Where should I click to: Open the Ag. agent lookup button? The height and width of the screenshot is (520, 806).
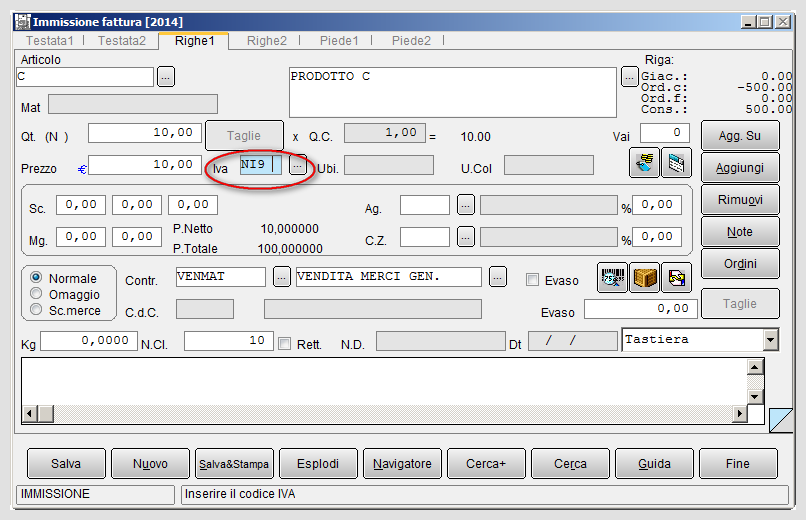[x=465, y=205]
